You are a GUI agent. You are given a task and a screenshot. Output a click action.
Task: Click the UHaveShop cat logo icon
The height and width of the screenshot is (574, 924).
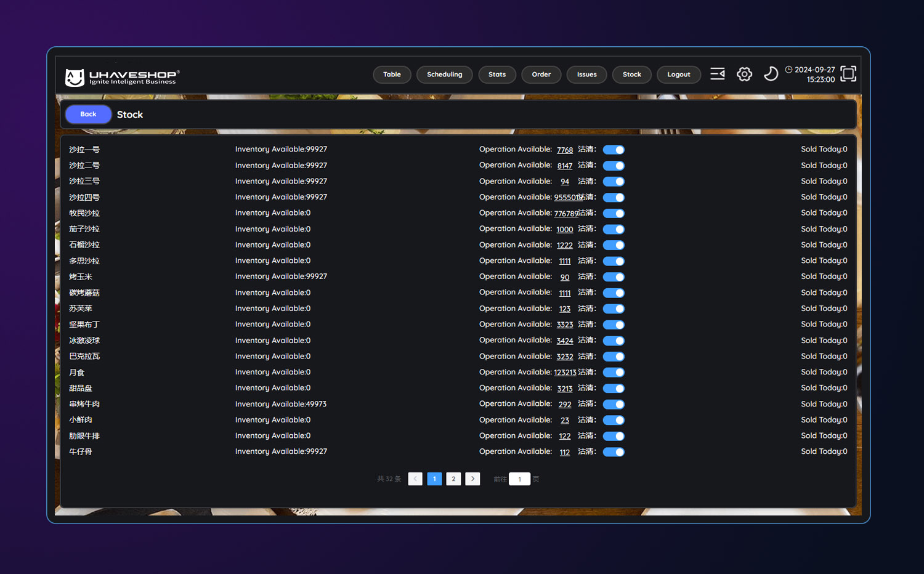click(75, 78)
